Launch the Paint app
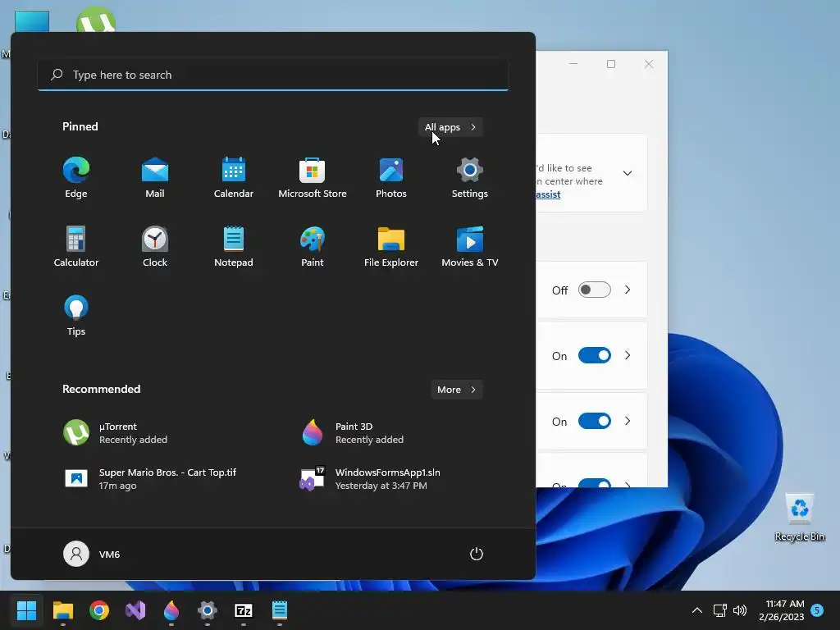This screenshot has width=840, height=630. pos(313,247)
